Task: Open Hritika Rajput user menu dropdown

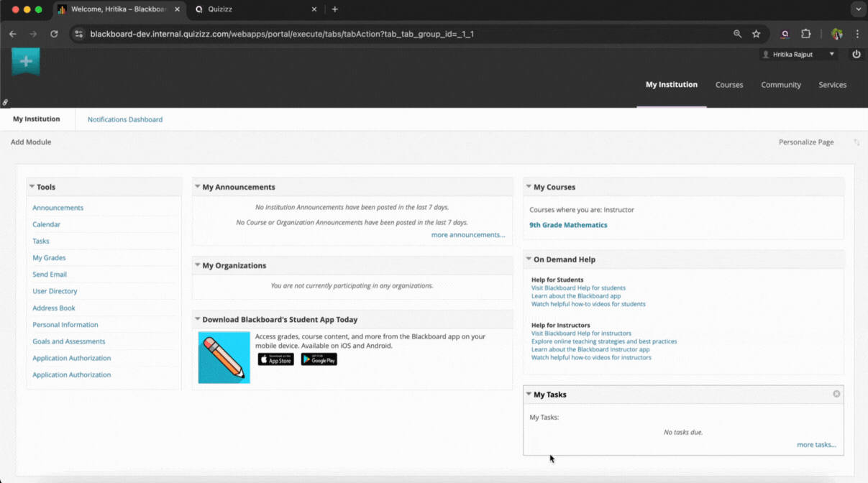Action: point(832,55)
